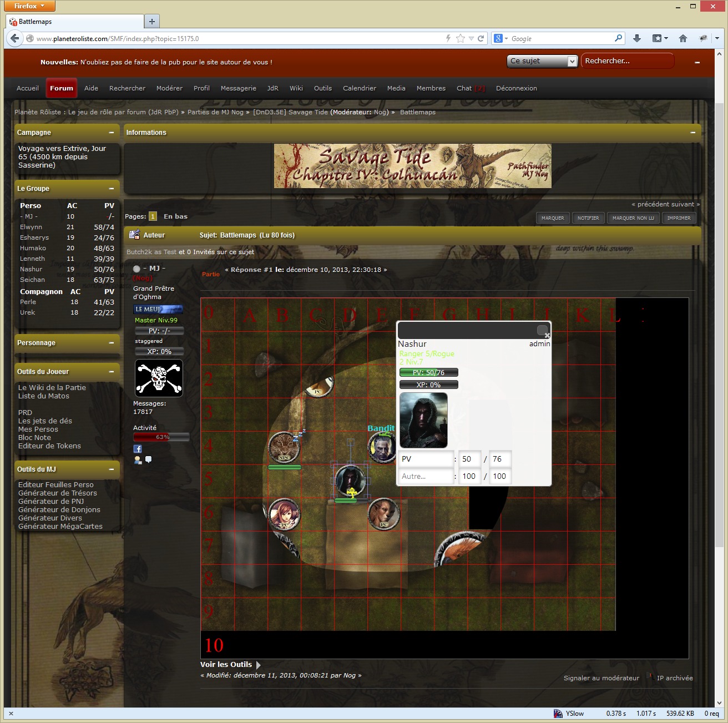Collapse the Outils du MJ panel

pos(112,469)
